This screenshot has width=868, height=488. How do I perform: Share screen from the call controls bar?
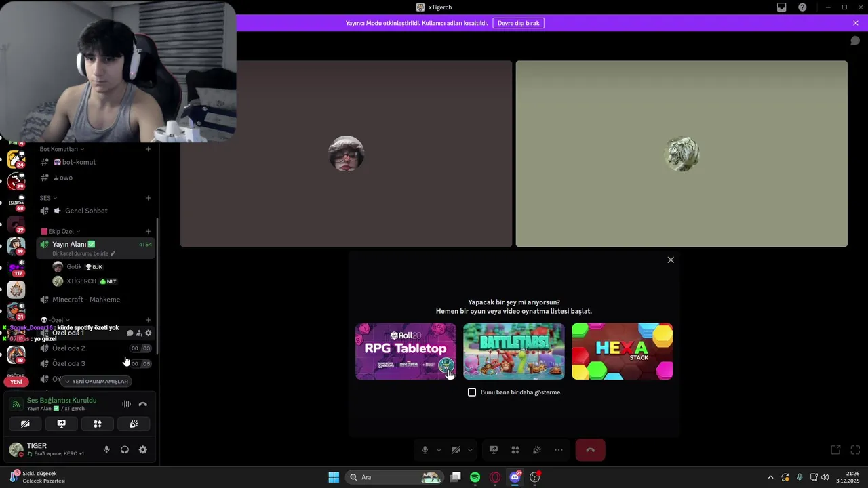tap(494, 450)
